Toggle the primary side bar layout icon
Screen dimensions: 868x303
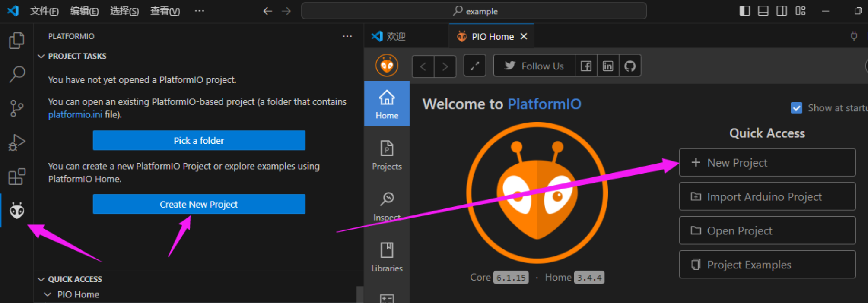[744, 11]
